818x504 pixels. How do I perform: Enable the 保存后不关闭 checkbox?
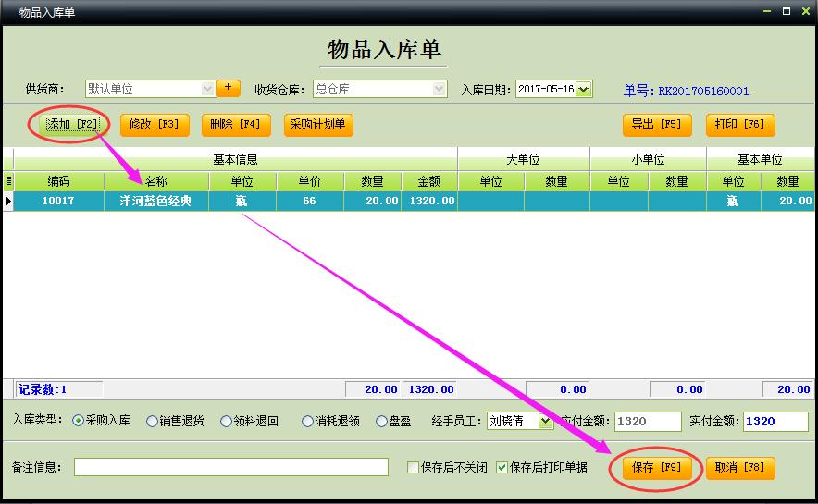click(413, 467)
